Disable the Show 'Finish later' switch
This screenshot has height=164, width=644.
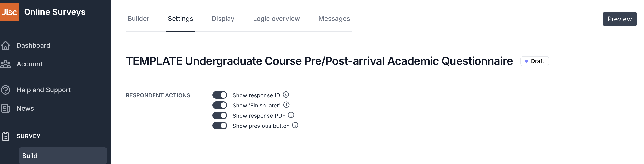220,105
